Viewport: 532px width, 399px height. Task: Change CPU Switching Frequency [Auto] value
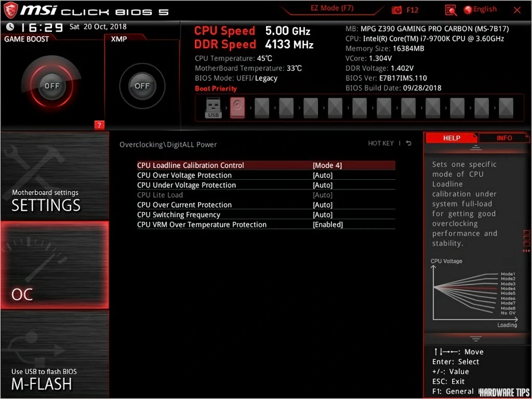pyautogui.click(x=322, y=215)
